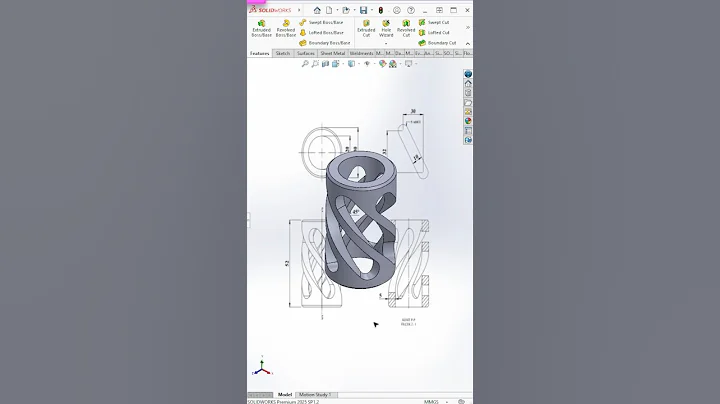Open the Help question mark icon
Viewport: 720px width, 404px height.
(411, 10)
